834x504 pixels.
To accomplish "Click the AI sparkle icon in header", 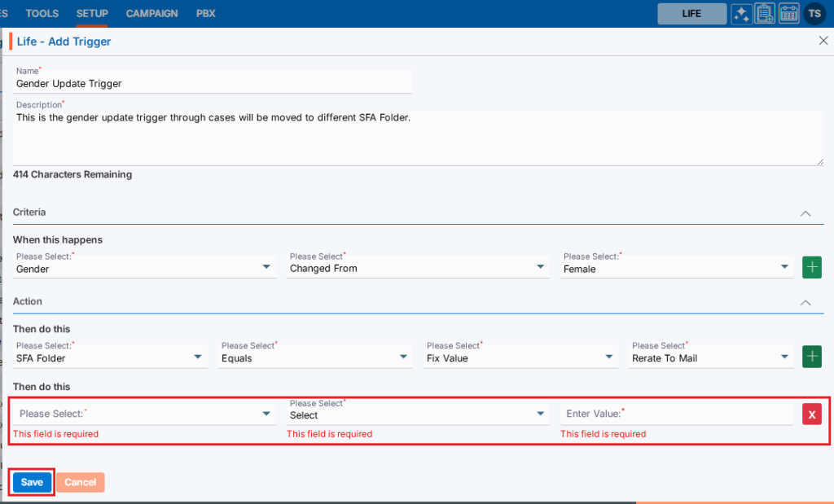I will coord(741,14).
